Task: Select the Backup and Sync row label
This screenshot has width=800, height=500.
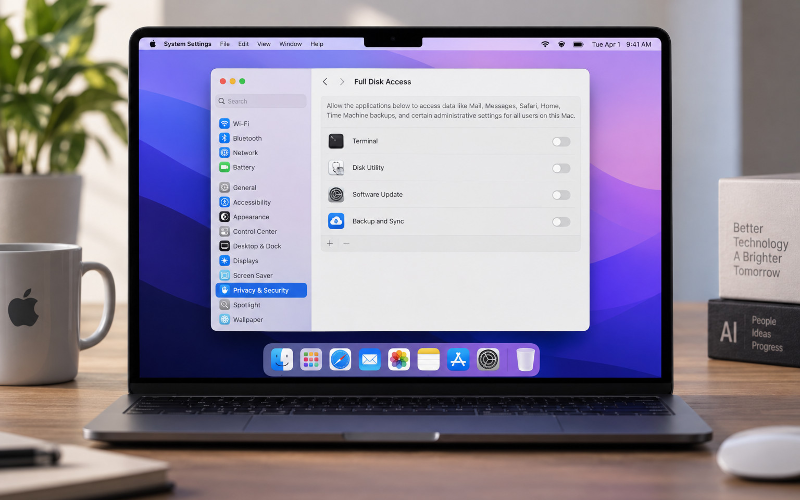Action: point(378,221)
